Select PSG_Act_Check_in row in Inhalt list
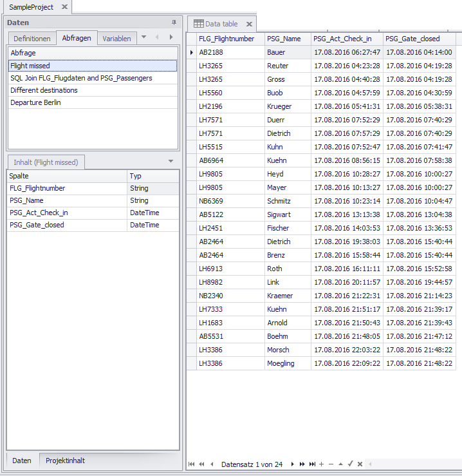Viewport: 462px width, 476px height. (93, 213)
